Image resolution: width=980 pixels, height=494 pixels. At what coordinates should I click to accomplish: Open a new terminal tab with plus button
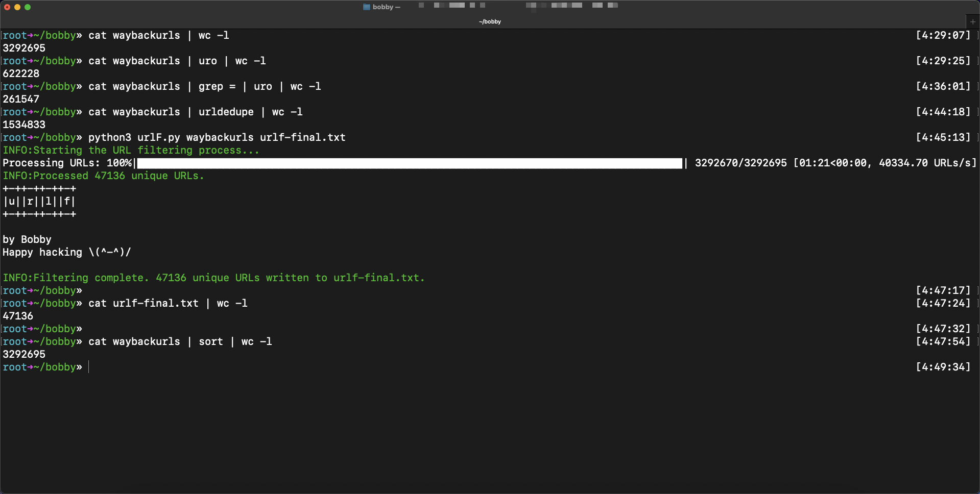pos(973,22)
